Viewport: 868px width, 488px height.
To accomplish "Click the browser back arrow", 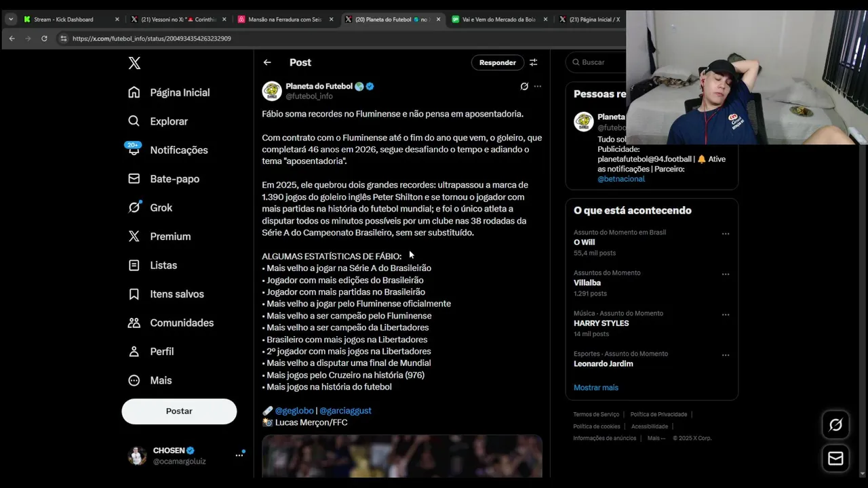I will [12, 39].
